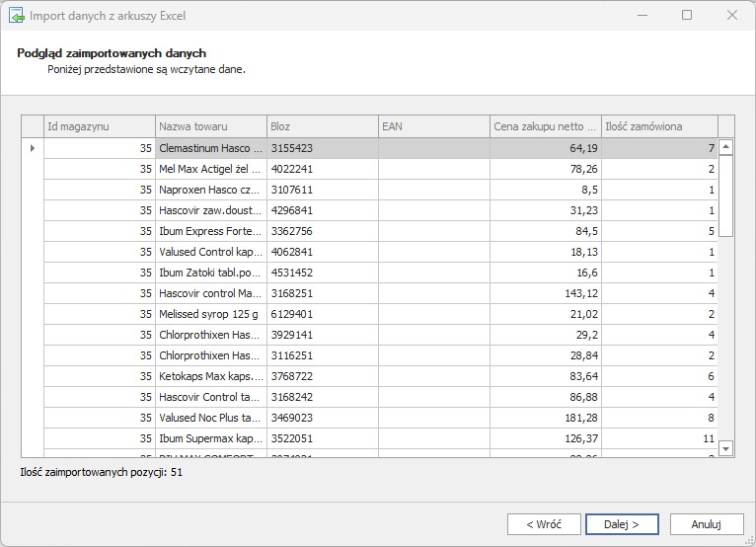
Task: Select the EAN column header
Action: point(433,126)
